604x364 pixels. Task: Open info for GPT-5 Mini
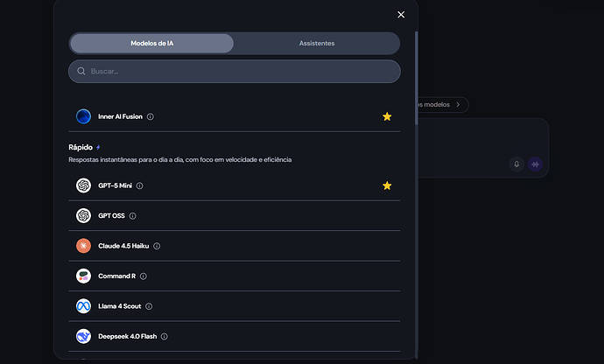point(140,185)
